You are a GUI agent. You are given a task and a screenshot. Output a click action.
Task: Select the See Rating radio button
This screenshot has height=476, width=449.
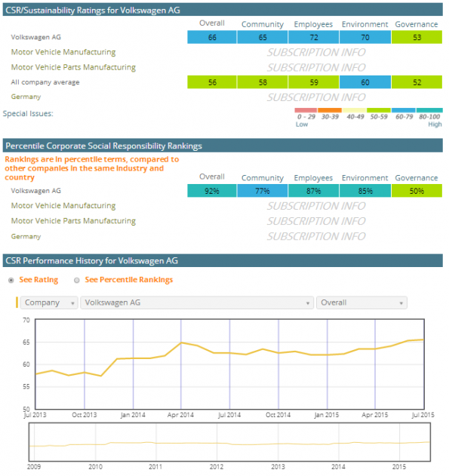(x=11, y=280)
